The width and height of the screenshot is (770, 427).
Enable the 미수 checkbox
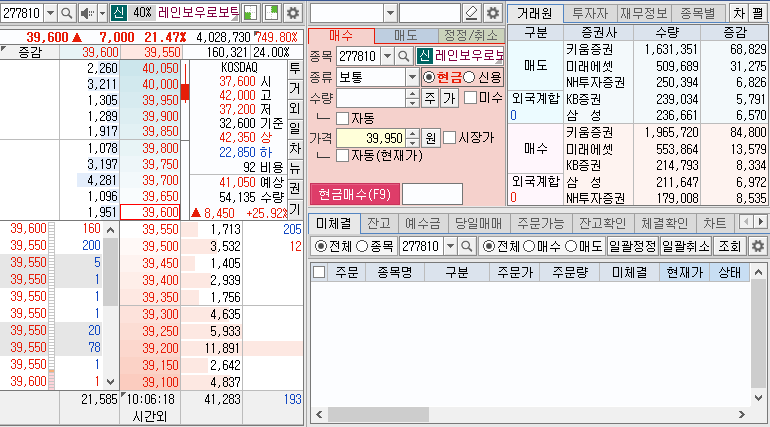470,98
